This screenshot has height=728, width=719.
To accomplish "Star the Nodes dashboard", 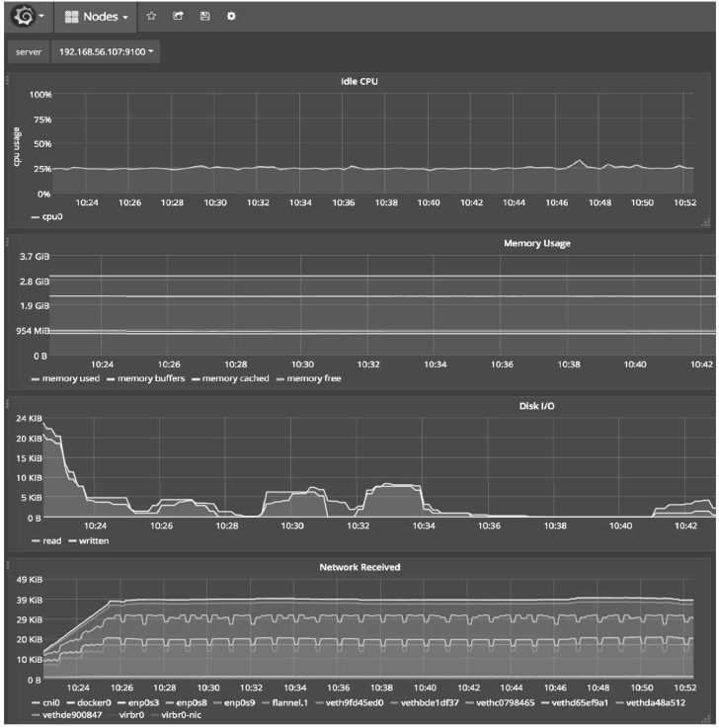I will pyautogui.click(x=151, y=16).
